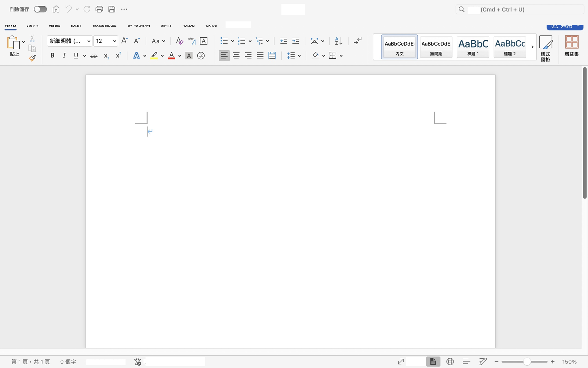This screenshot has height=368, width=588.
Task: Apply distributed text alignment
Action: click(x=272, y=56)
